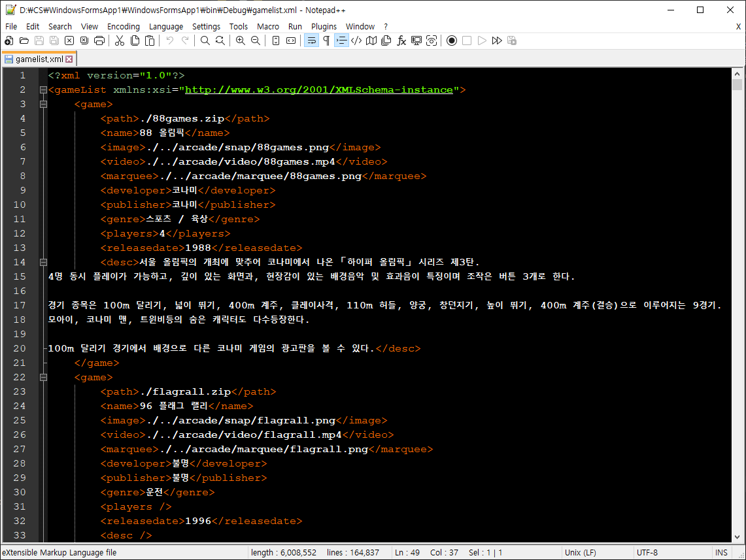Open Define Your Language icon
This screenshot has width=746, height=560.
[x=356, y=41]
